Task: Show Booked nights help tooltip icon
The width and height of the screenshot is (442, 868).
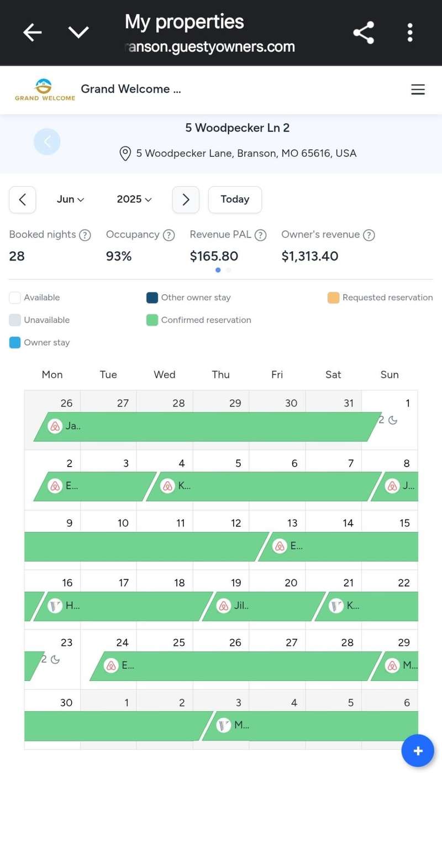Action: (85, 235)
